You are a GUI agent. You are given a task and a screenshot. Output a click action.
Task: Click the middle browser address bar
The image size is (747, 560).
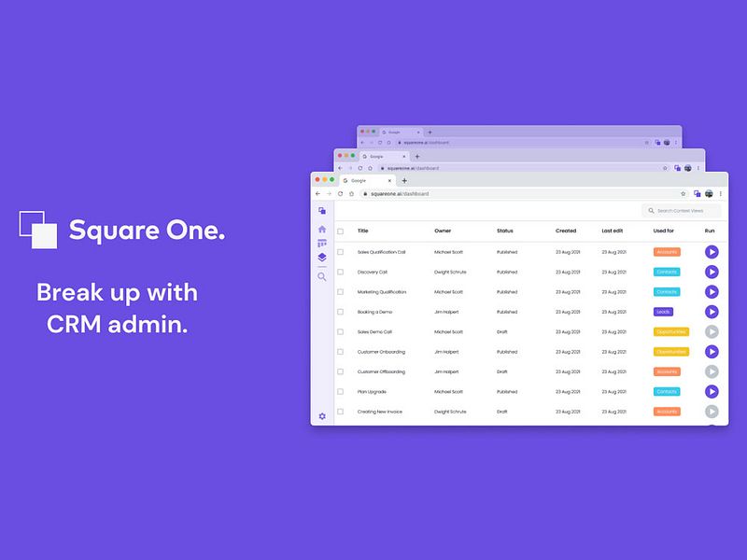524,168
